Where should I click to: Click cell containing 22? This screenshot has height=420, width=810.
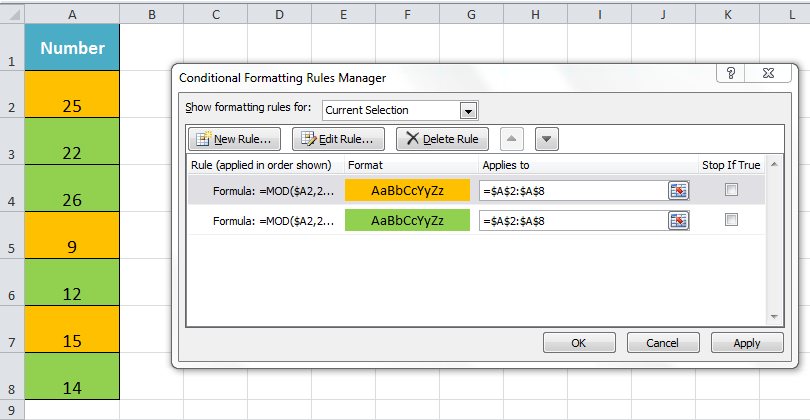coord(72,141)
